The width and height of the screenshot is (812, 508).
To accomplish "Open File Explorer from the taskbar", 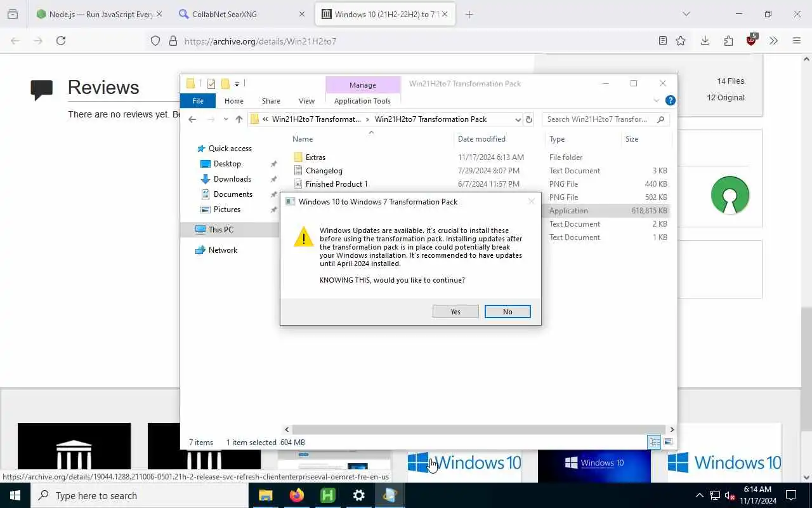I will click(x=265, y=495).
